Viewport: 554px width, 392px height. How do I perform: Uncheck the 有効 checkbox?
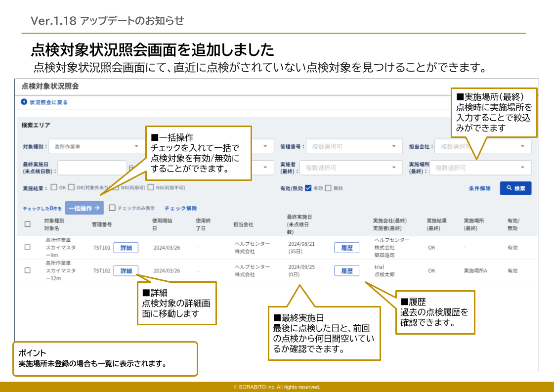[x=308, y=188]
